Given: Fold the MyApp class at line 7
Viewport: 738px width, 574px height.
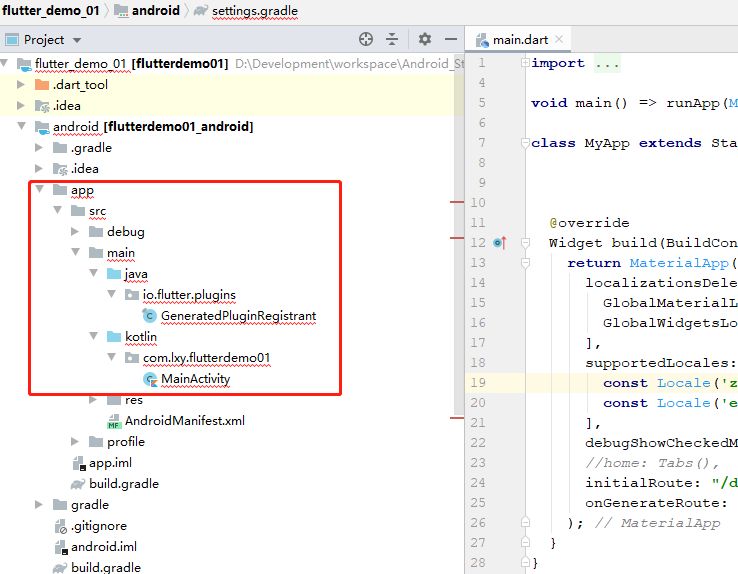Looking at the screenshot, I should 525,143.
